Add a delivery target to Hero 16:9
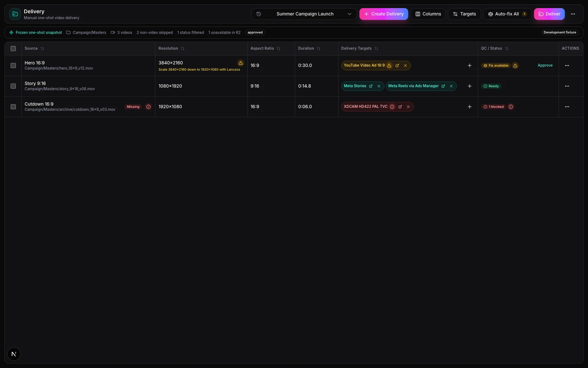 [x=469, y=66]
